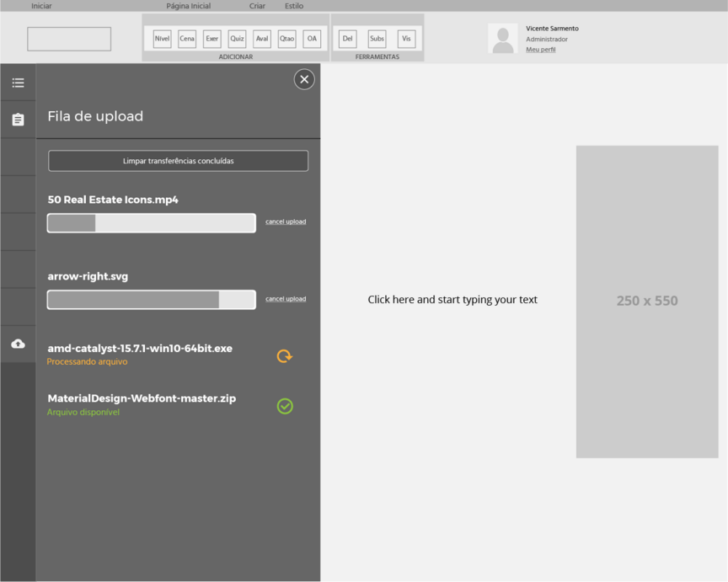Image resolution: width=728 pixels, height=582 pixels.
Task: Click the 'Processando arquivo' status text
Action: (87, 361)
